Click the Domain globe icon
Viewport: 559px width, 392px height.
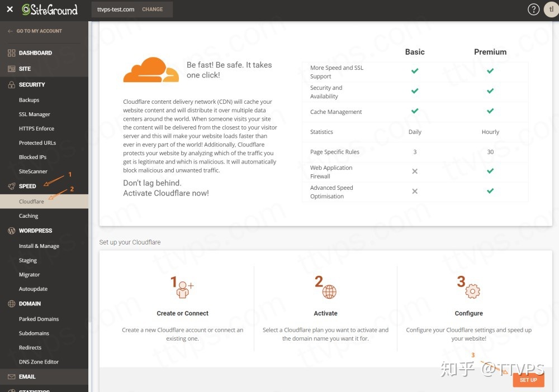pos(11,304)
